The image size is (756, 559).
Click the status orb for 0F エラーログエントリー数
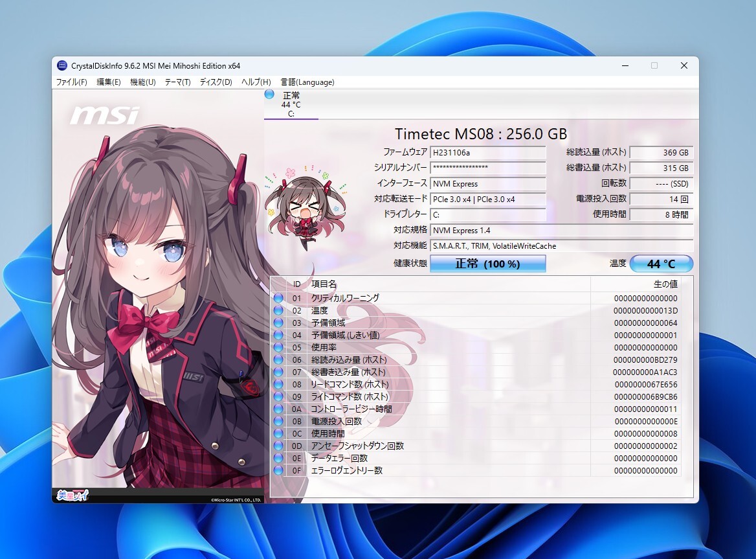[x=278, y=470]
